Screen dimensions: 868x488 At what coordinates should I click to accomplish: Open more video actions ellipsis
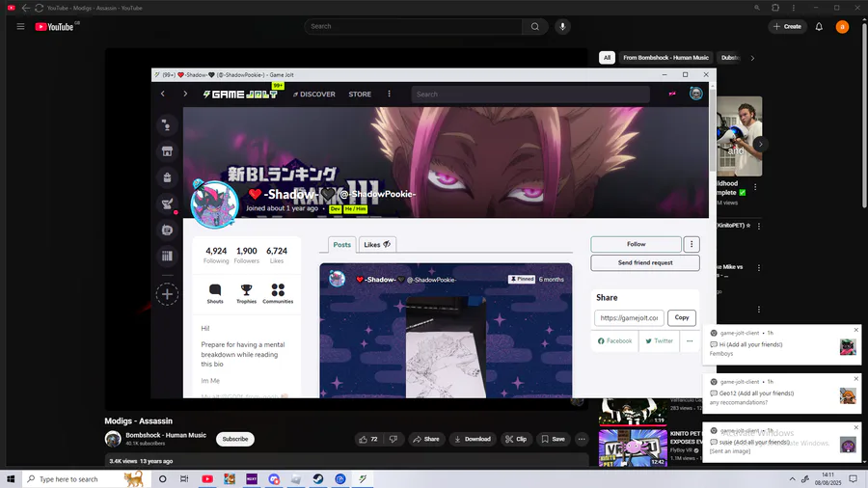[x=582, y=439]
